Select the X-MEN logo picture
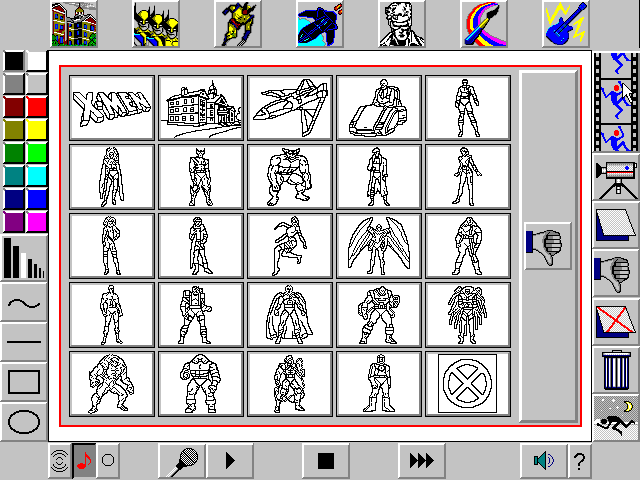640x480 pixels. 112,108
